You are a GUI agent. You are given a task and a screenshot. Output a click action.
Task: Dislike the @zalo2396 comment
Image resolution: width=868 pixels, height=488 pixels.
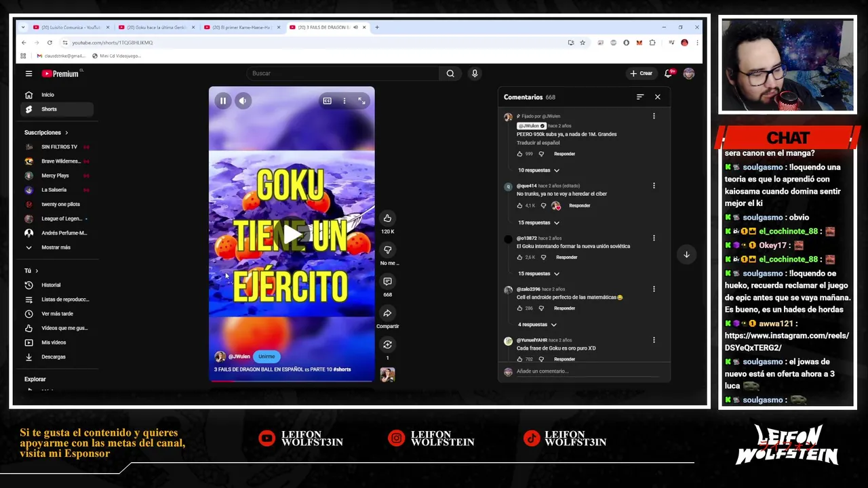541,308
